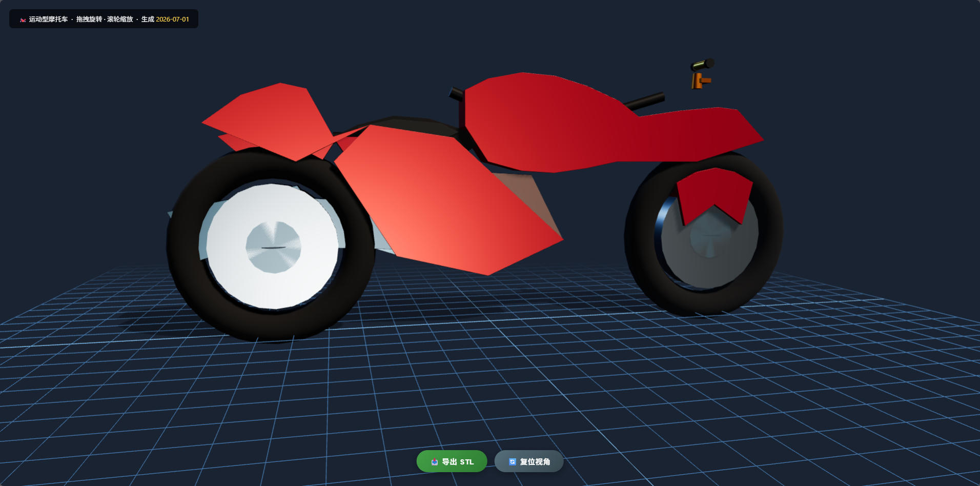Click the motorcycle emoji in the title label

click(x=23, y=19)
